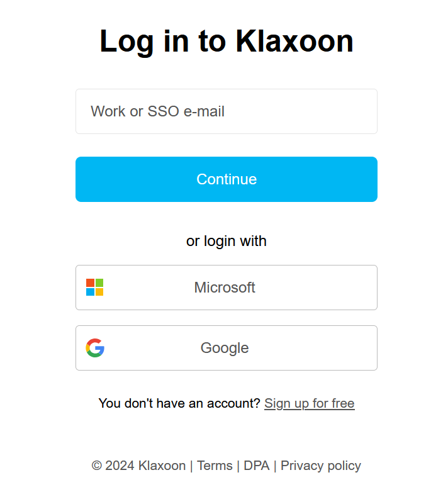Image resolution: width=448 pixels, height=492 pixels.
Task: Focus the Work or SSO e-mail field
Action: [x=227, y=111]
